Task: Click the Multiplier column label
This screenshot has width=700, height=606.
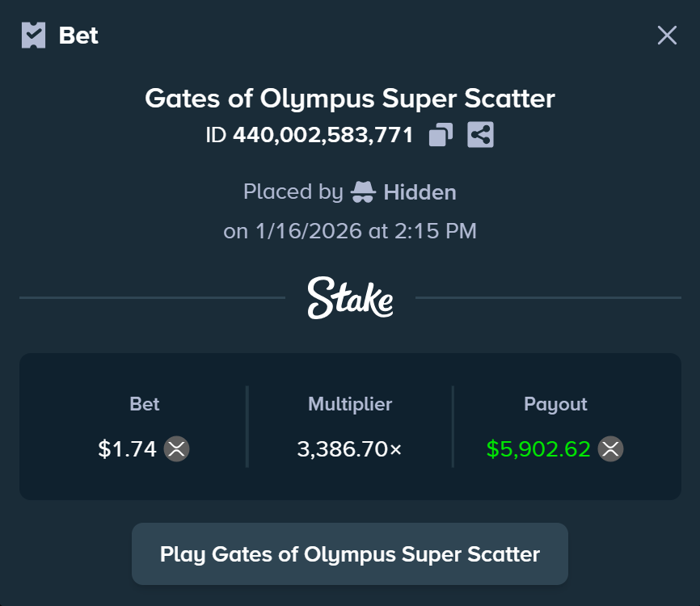Action: click(350, 404)
